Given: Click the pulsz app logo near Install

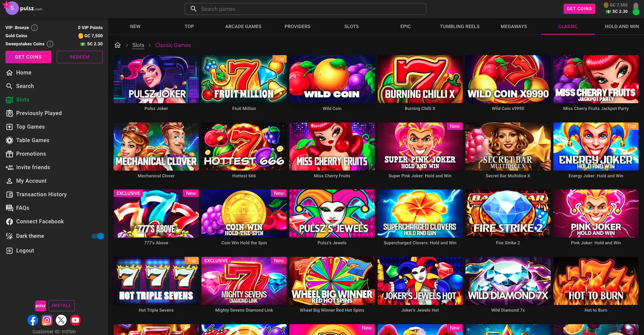Looking at the screenshot, I should click(x=41, y=306).
